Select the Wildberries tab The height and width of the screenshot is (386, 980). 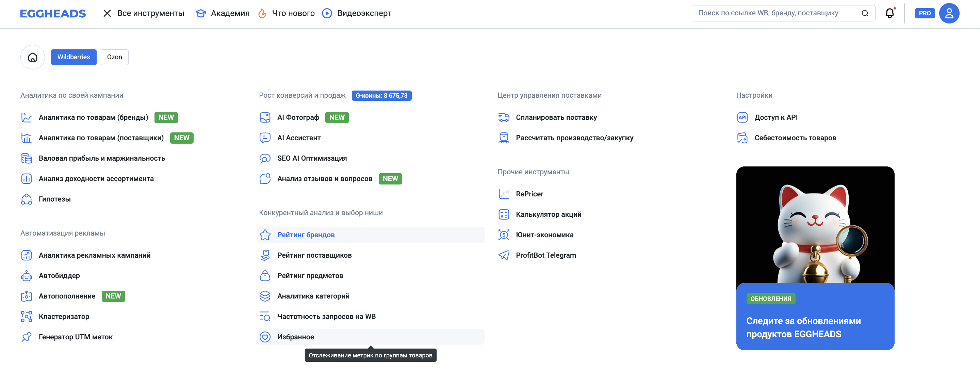tap(74, 57)
